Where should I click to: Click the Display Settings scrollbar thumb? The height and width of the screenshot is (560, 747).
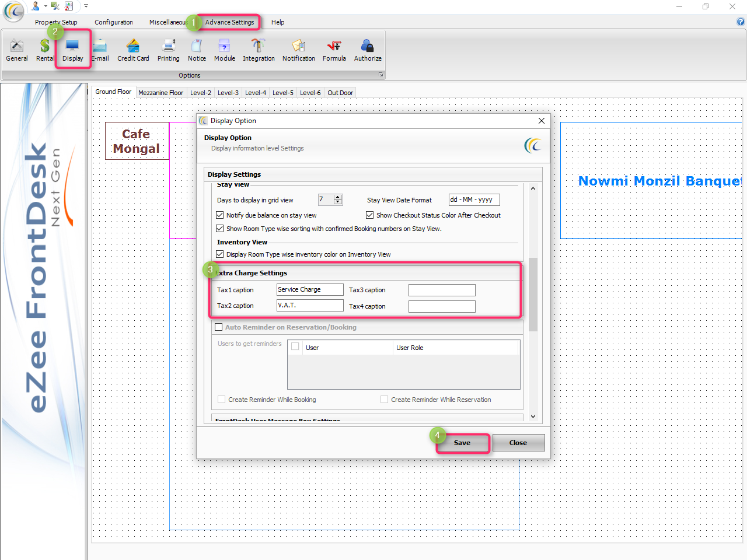[533, 294]
